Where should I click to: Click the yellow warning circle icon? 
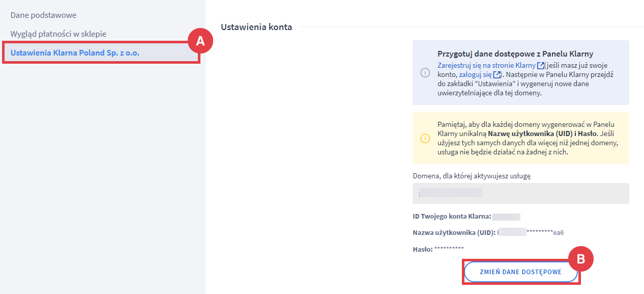(x=425, y=138)
